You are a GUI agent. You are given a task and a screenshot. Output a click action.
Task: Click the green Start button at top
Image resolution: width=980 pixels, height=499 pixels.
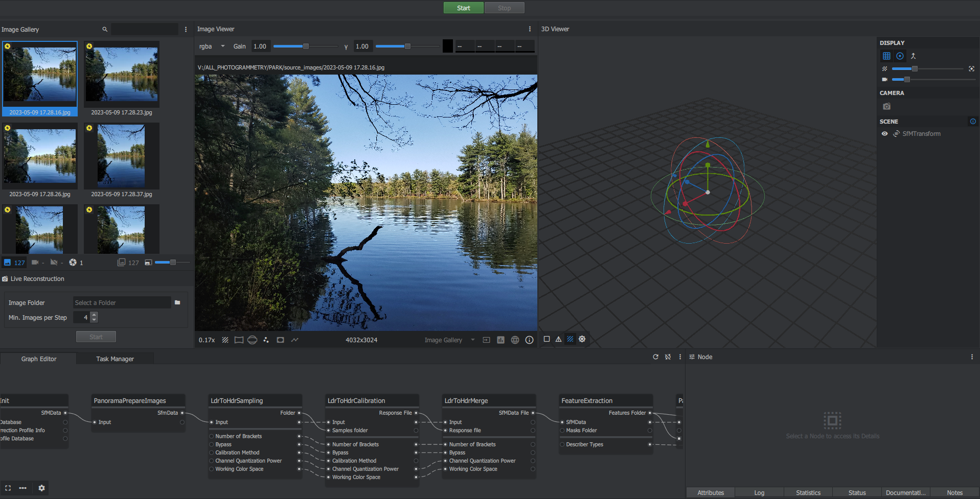tap(463, 8)
